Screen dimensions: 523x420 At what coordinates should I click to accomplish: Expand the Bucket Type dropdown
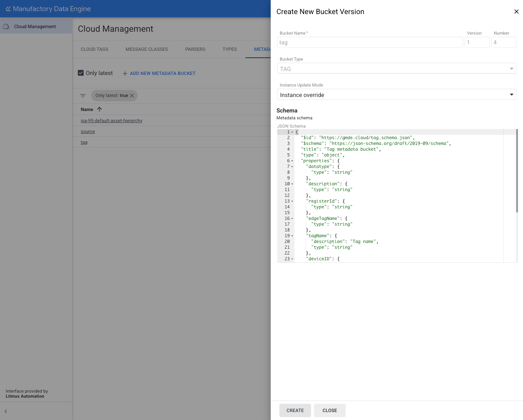tap(396, 69)
